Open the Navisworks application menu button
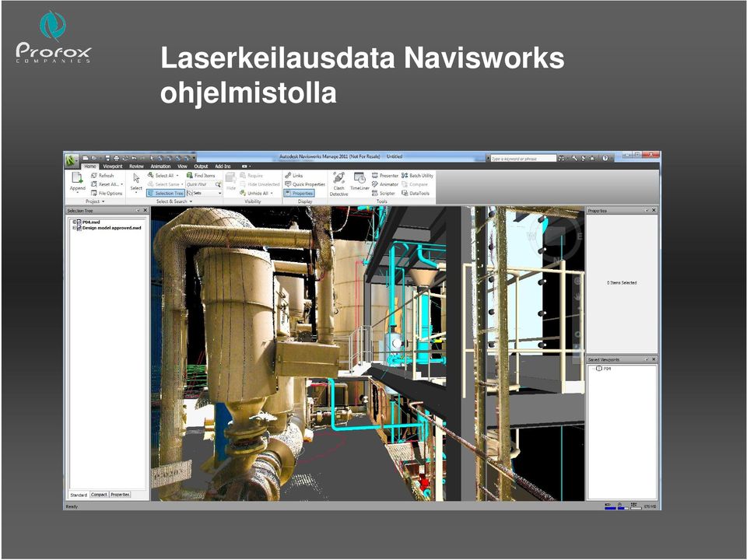 click(72, 160)
